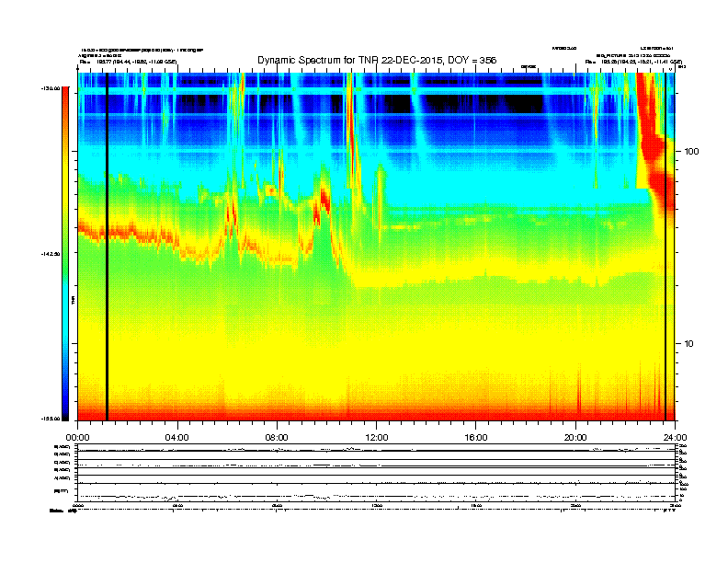
Task: Click the plot title 'Dynamic Spectrum for TNR 22-DEC-2015'
Action: 377,60
